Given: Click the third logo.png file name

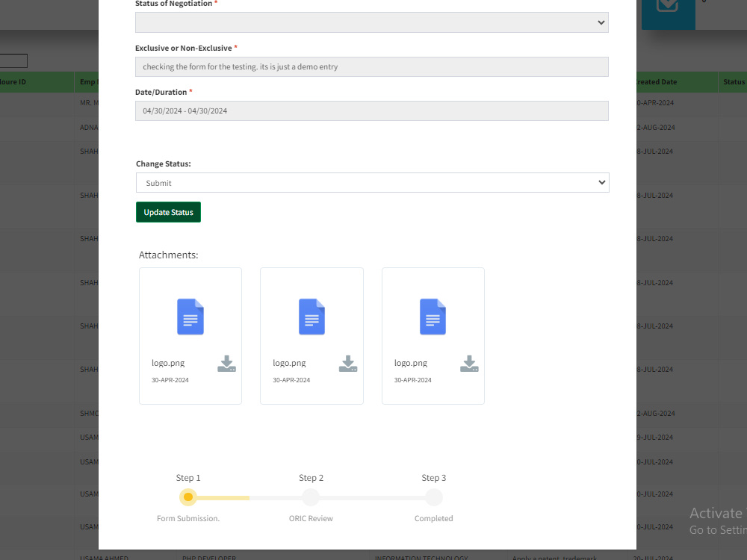Looking at the screenshot, I should [411, 363].
